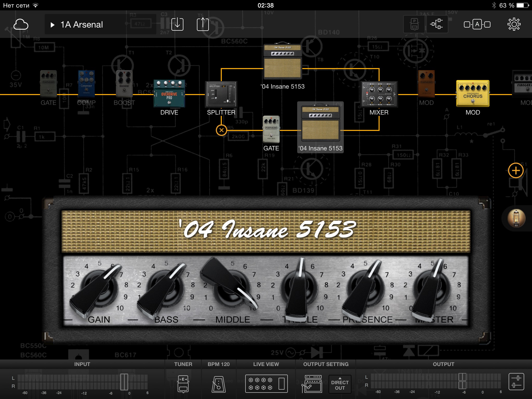
Task: Open the A/B/C/D scene selector icon
Action: click(477, 24)
